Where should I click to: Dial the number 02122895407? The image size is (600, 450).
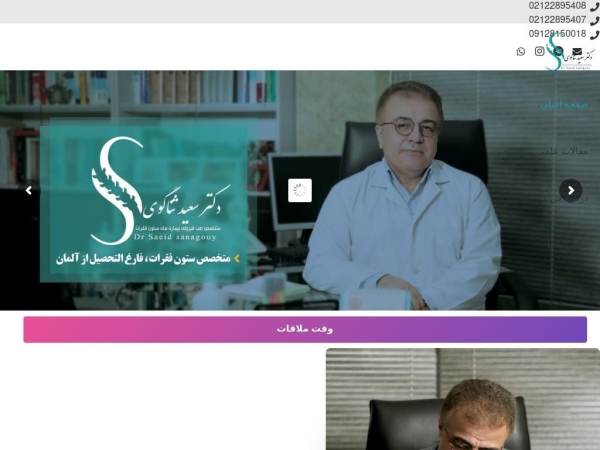coord(557,20)
